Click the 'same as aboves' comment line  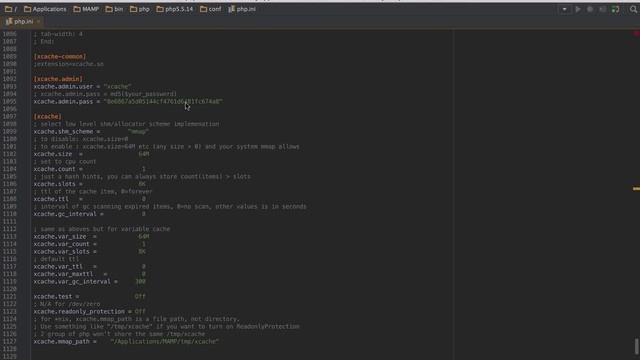pos(102,229)
